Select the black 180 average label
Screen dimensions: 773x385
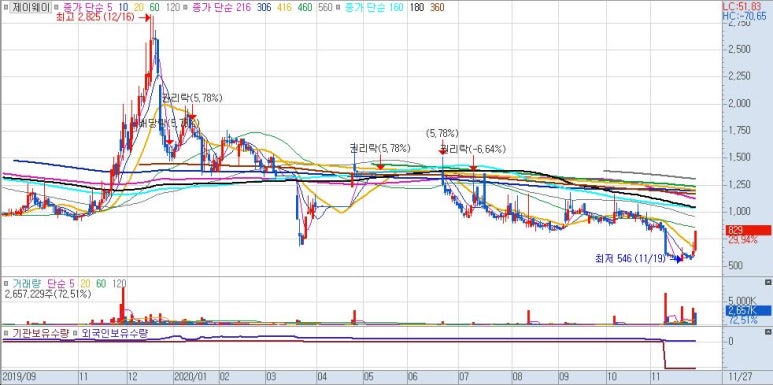click(417, 8)
